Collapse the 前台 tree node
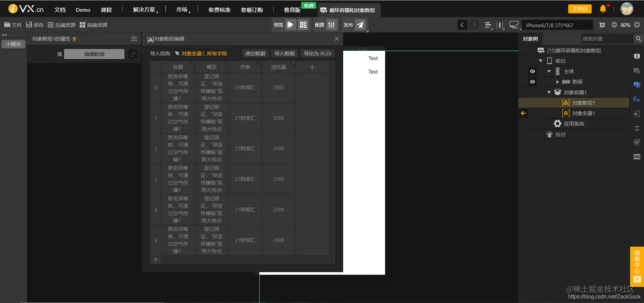This screenshot has height=303, width=644. 540,61
